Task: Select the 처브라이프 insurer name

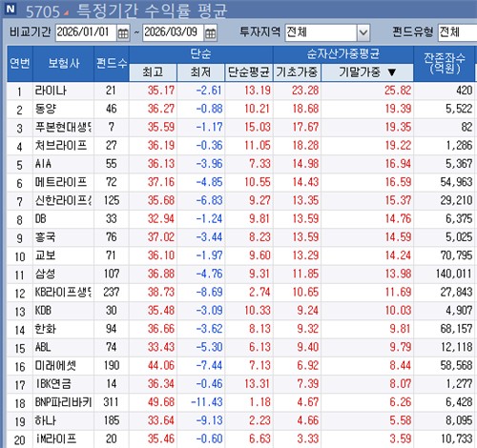Action: click(61, 146)
